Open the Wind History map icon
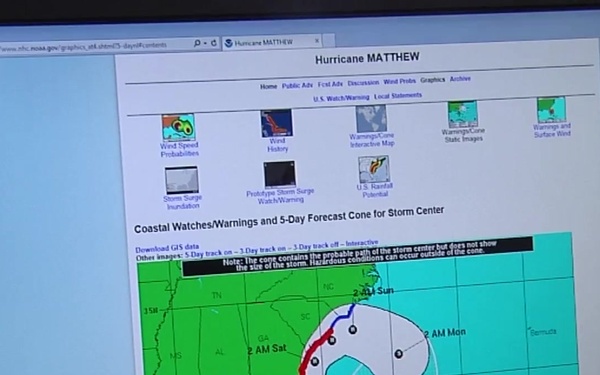600x375 pixels. pyautogui.click(x=276, y=123)
